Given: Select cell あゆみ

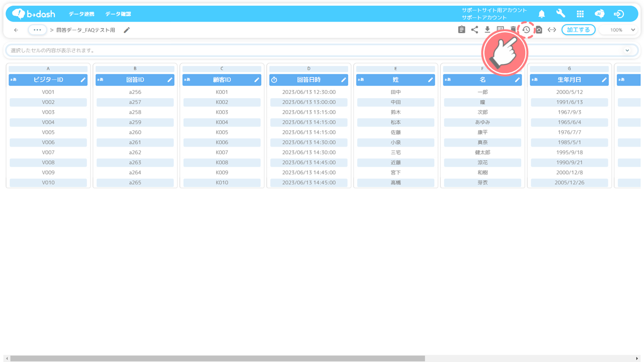Looking at the screenshot, I should (482, 122).
